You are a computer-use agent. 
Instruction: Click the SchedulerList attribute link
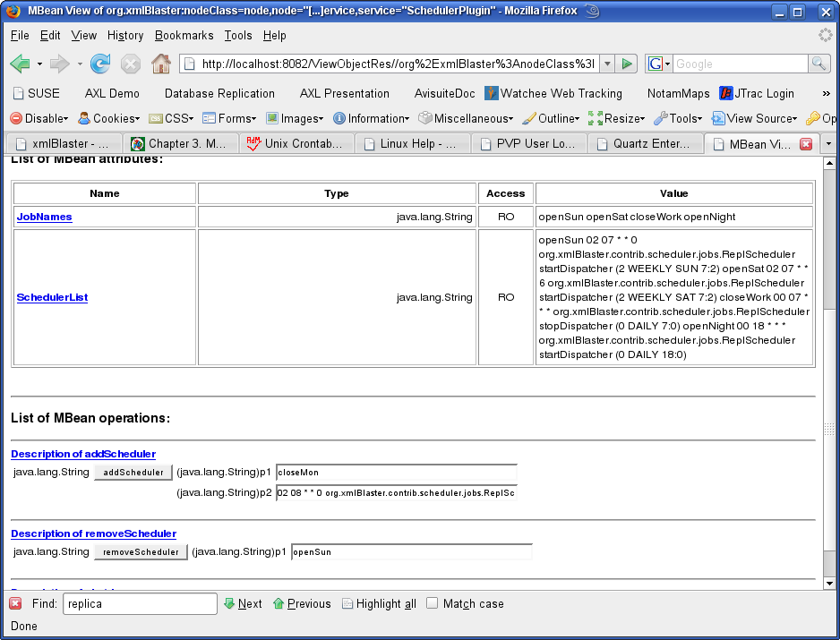53,297
